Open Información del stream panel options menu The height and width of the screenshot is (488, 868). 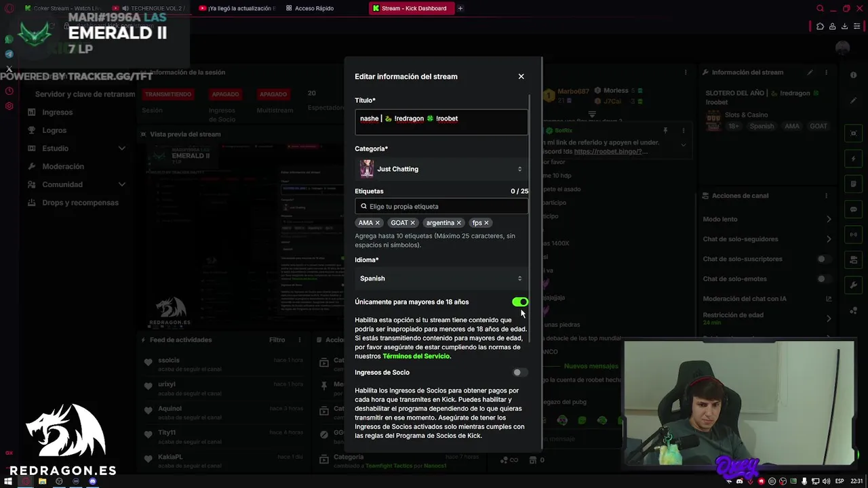(x=826, y=73)
